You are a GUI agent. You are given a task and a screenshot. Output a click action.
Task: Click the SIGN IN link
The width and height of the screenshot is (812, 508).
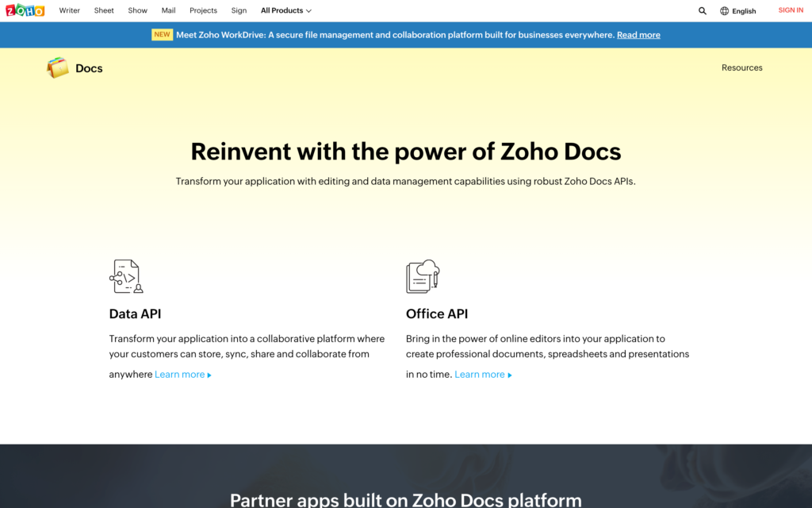[x=790, y=10]
